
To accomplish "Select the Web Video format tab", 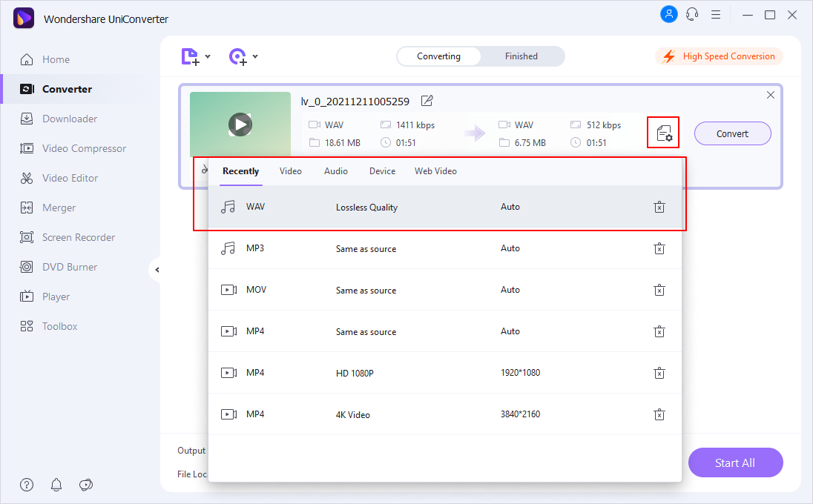I will 435,171.
